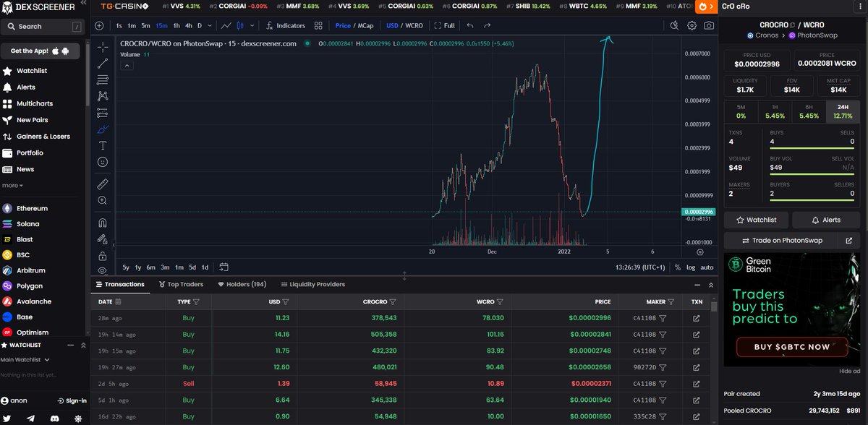Toggle chart between USD and WCRO
868x425 pixels.
(x=404, y=25)
